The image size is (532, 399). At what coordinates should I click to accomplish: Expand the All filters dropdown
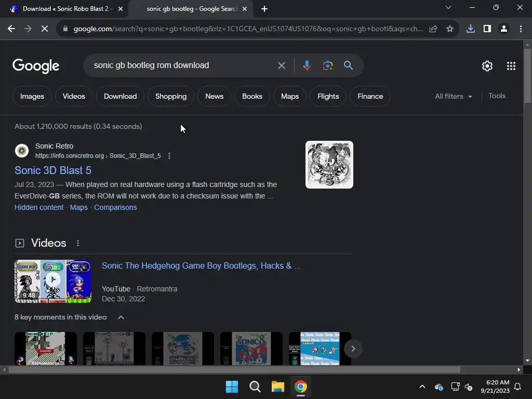[454, 96]
